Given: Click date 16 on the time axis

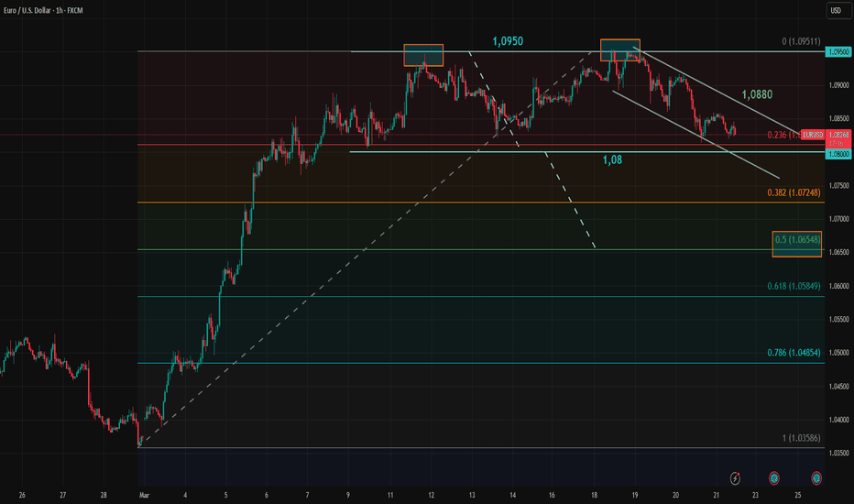Looking at the screenshot, I should coord(552,495).
